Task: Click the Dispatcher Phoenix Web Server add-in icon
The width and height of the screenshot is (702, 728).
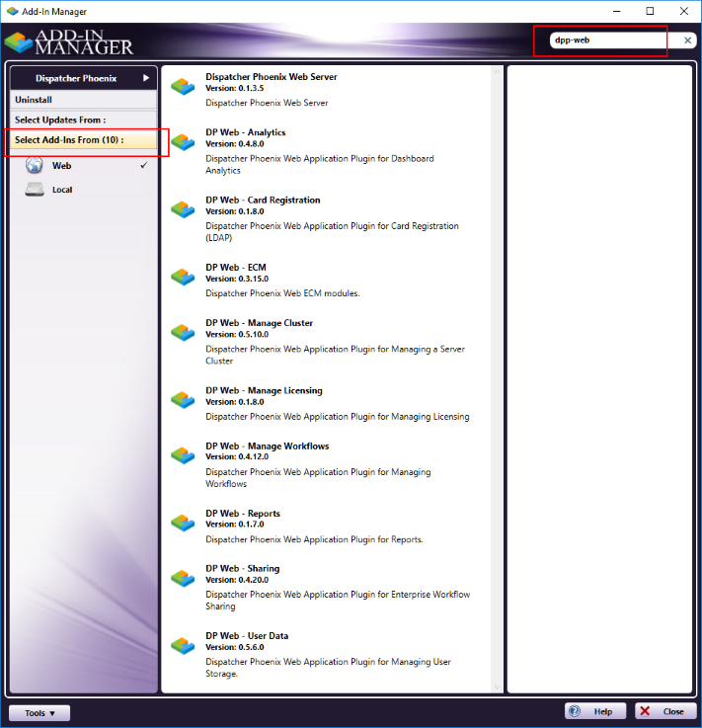Action: pos(183,87)
